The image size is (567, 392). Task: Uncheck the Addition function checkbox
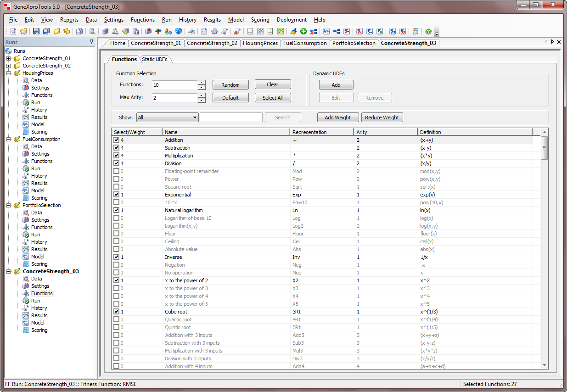tap(116, 140)
